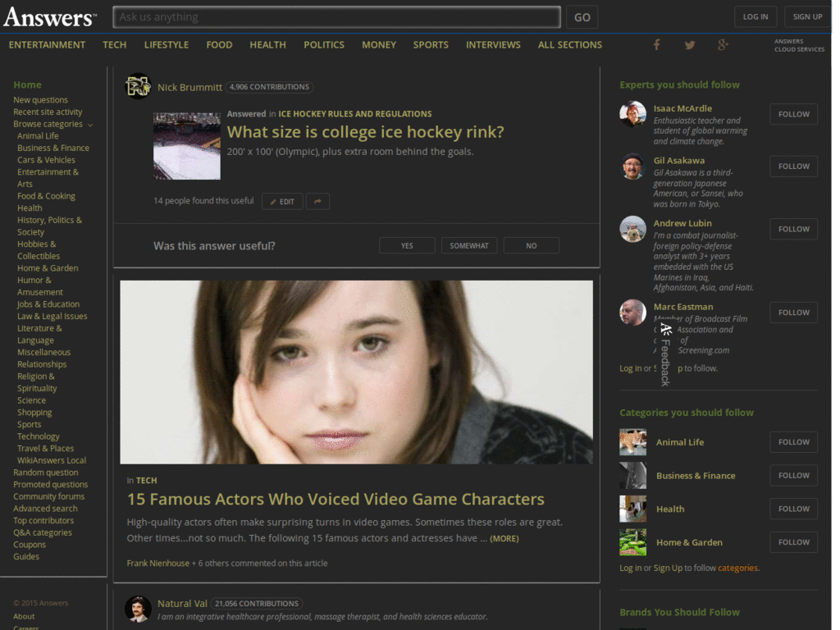840x630 pixels.
Task: Click the share arrow icon button
Action: pyautogui.click(x=317, y=202)
